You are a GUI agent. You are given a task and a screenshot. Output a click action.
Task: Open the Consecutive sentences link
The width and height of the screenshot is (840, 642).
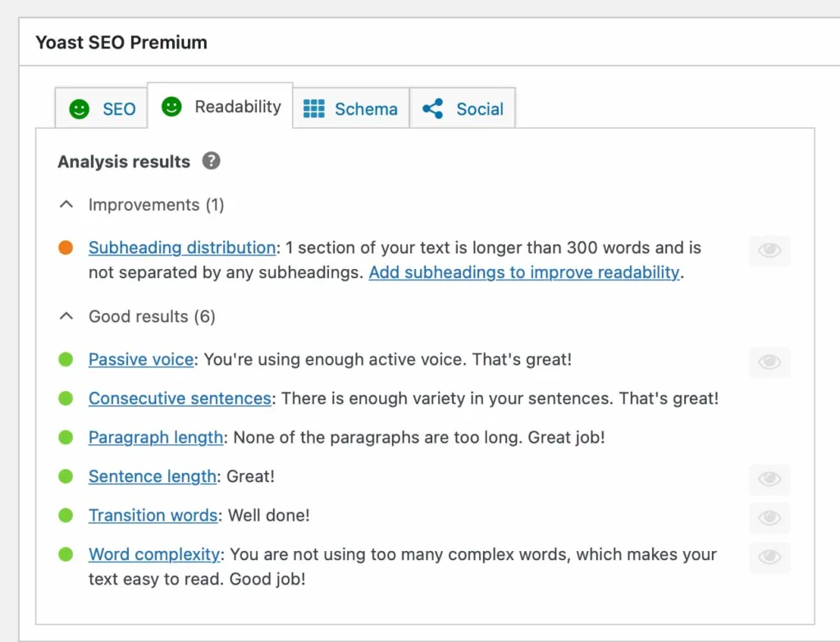[179, 398]
